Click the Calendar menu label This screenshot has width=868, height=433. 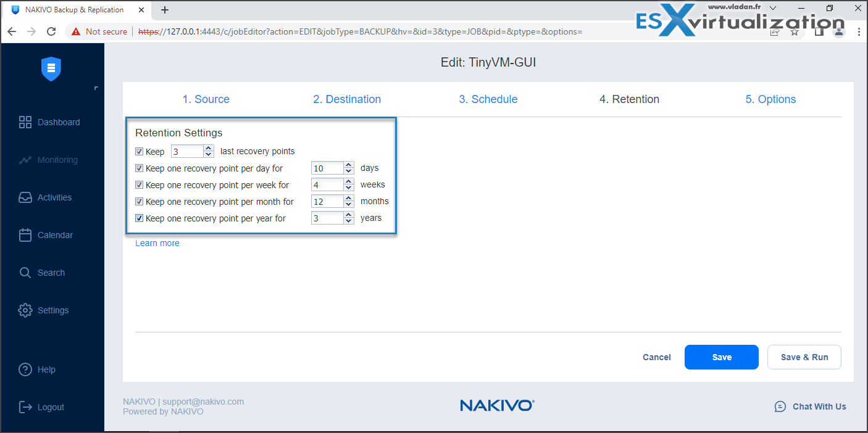pos(55,235)
